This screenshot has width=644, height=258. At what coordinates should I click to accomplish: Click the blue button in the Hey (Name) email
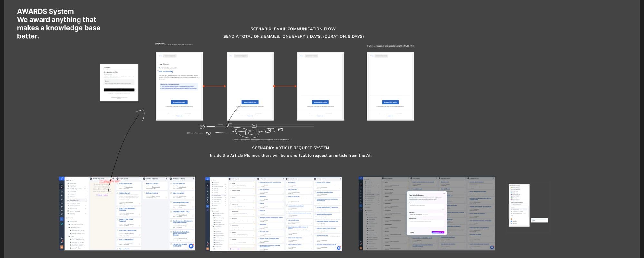click(x=179, y=102)
